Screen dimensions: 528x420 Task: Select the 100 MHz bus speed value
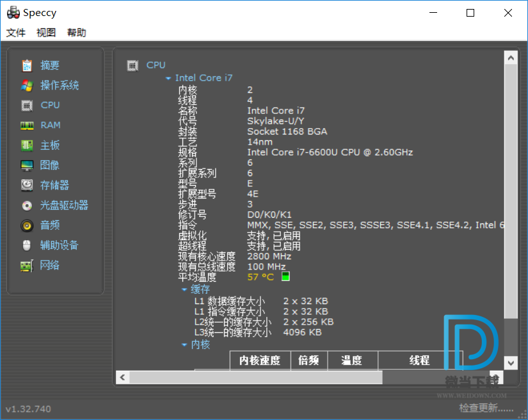pos(267,267)
